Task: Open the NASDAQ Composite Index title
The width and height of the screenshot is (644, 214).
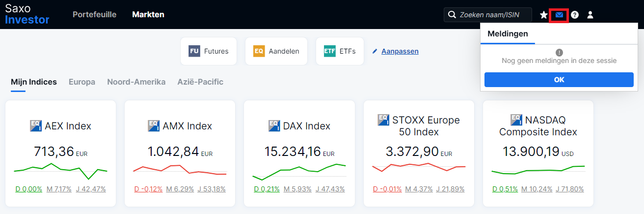Action: pos(538,126)
